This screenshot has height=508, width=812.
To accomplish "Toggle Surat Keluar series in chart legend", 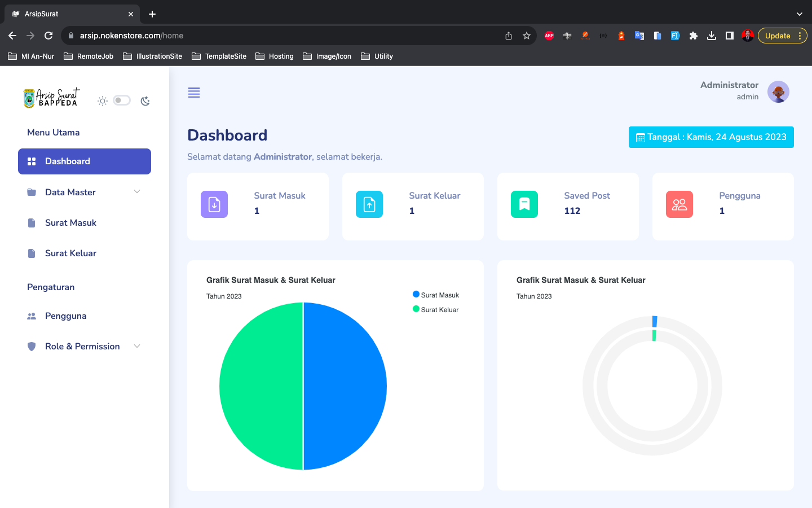I will [x=436, y=310].
